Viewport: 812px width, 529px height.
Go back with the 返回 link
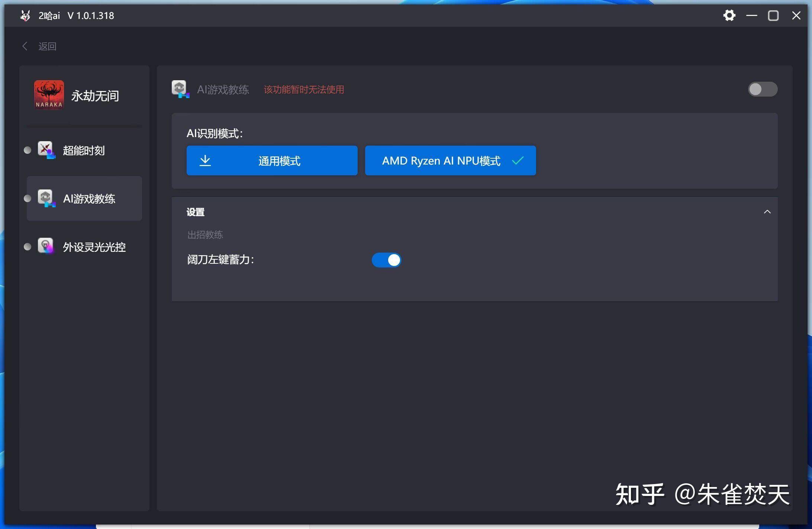(47, 46)
